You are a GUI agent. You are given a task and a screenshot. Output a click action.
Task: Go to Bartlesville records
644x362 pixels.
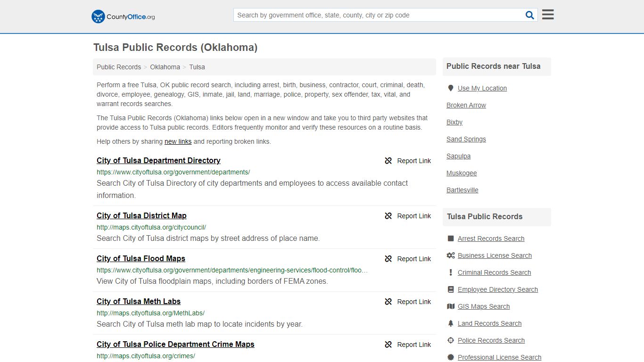[x=462, y=190]
